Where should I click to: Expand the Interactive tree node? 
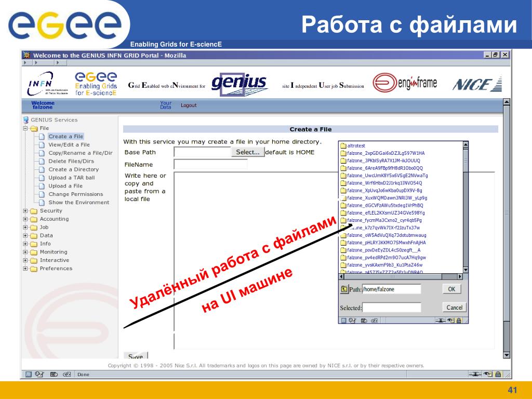(25, 260)
